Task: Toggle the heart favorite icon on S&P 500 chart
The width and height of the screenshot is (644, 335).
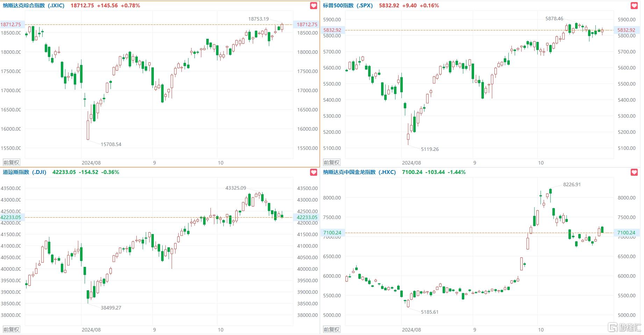Action: click(634, 6)
